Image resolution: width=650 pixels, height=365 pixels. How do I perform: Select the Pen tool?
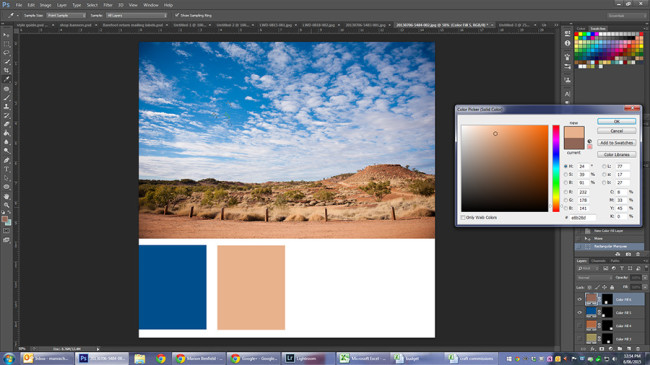(x=6, y=160)
